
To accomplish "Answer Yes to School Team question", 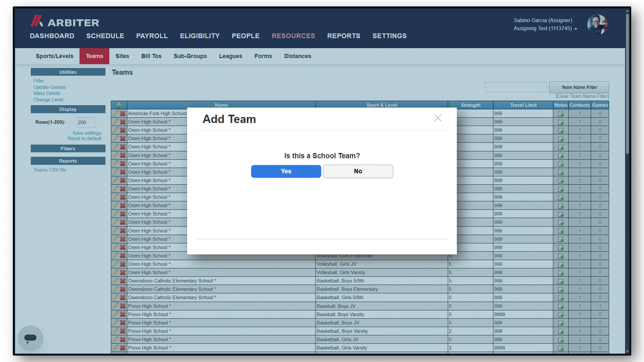I will click(x=286, y=171).
